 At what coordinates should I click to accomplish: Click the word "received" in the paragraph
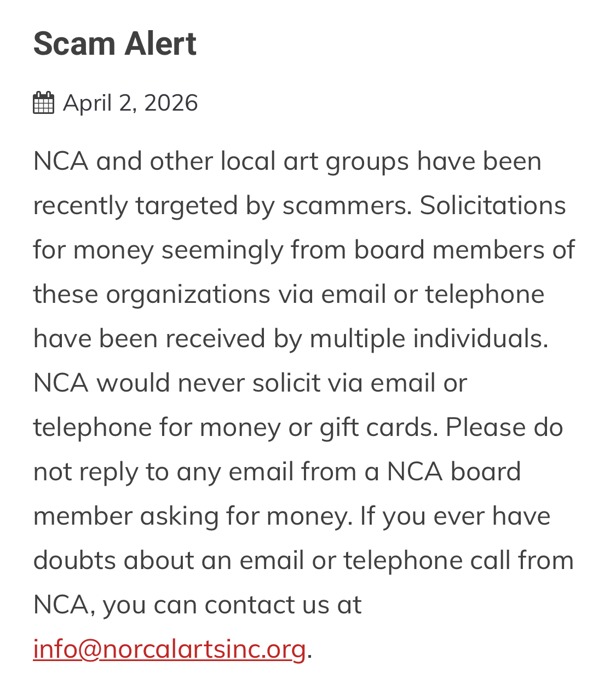point(215,339)
